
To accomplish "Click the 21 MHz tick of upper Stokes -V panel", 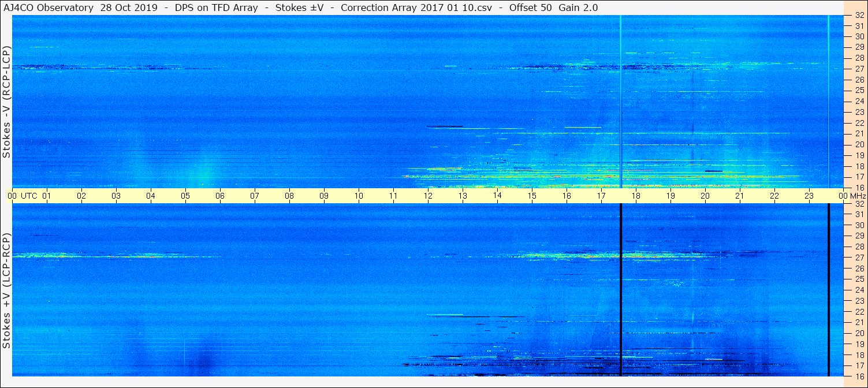I will pos(859,133).
